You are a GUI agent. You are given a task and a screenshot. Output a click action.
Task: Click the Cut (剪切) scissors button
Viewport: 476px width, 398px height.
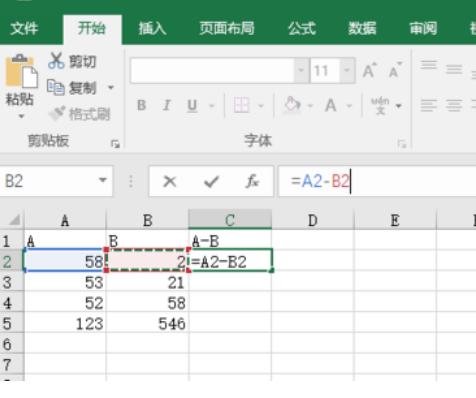coord(72,61)
